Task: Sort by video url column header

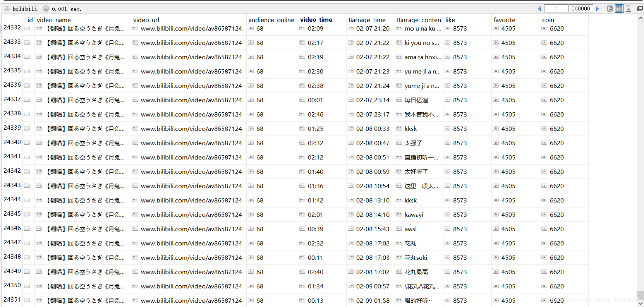Action: pos(146,20)
